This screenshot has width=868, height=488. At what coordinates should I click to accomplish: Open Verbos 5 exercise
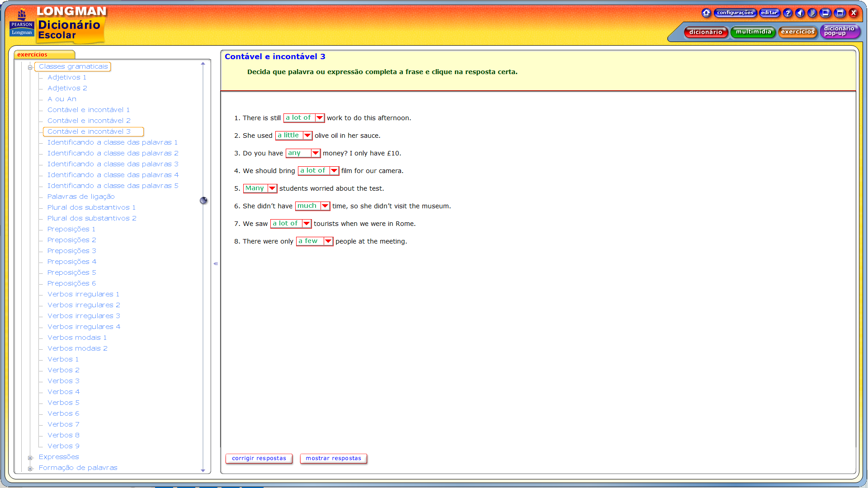coord(63,403)
